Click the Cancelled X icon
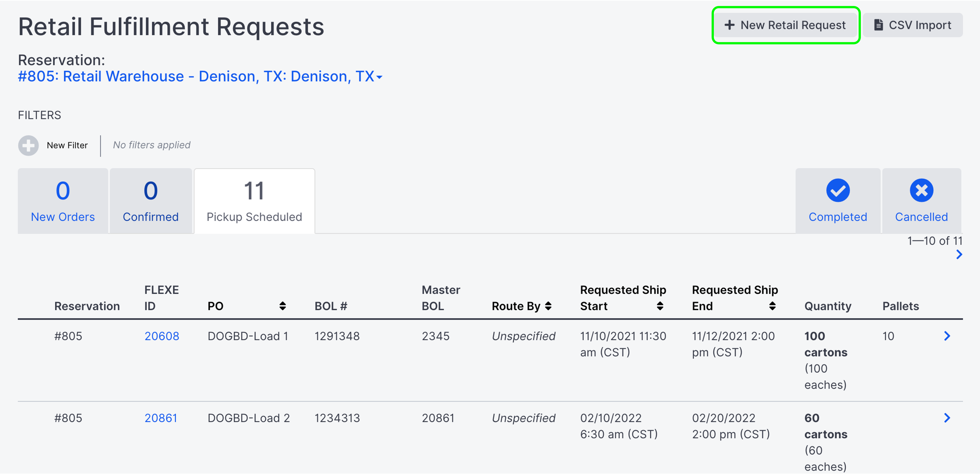Viewport: 980px width, 474px height. 921,190
